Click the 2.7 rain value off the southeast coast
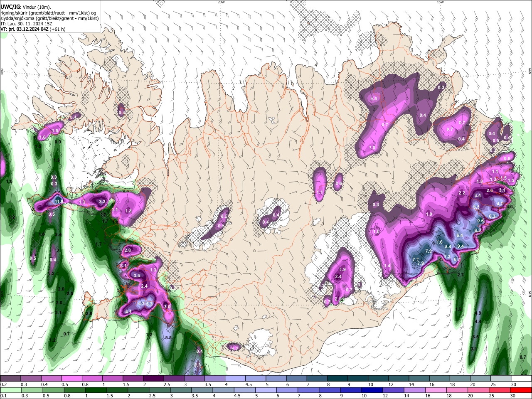532x399 pixels. click(x=461, y=275)
